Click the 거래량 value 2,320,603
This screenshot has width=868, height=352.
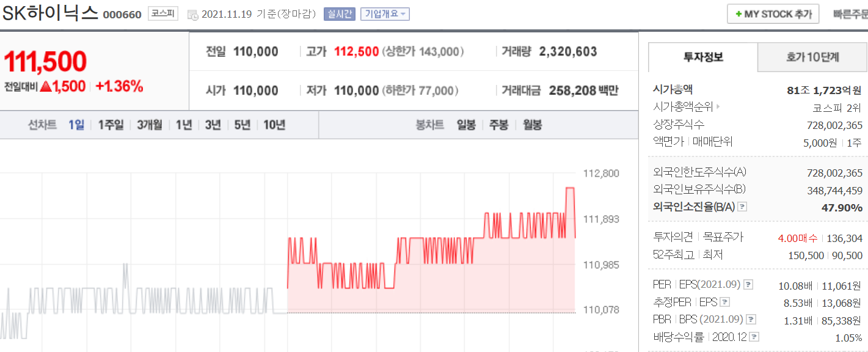(568, 52)
